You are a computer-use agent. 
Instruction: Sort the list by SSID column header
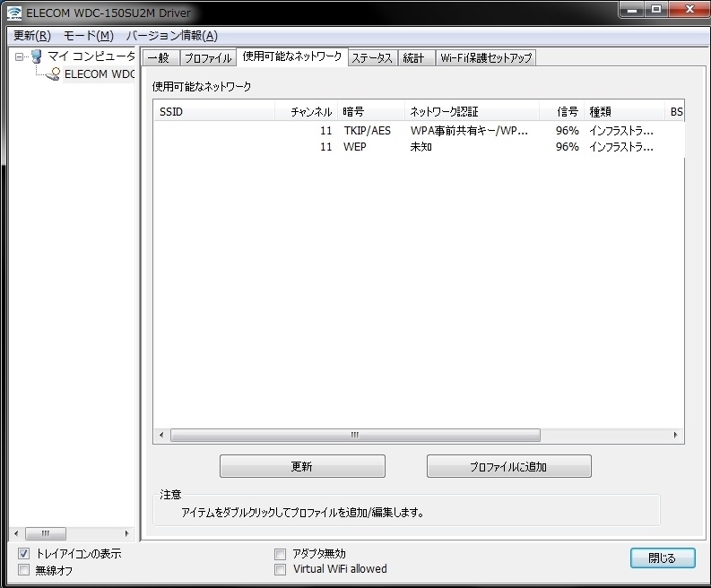tap(214, 111)
